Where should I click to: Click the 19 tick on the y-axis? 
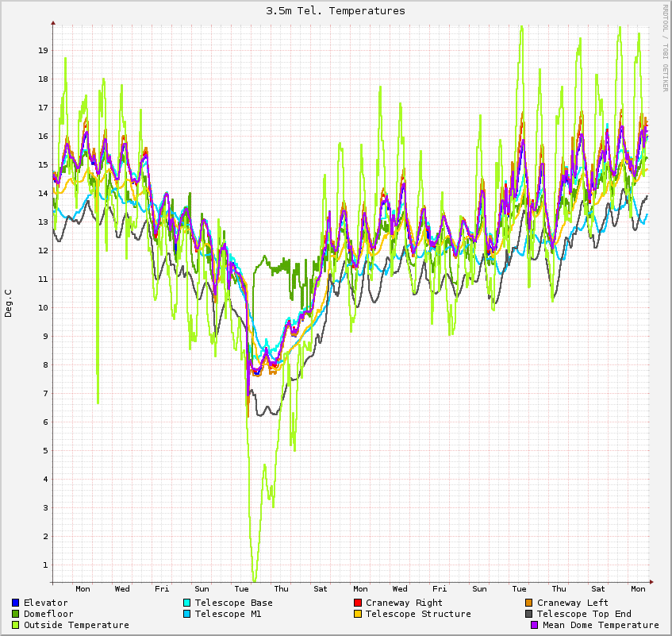(x=44, y=50)
